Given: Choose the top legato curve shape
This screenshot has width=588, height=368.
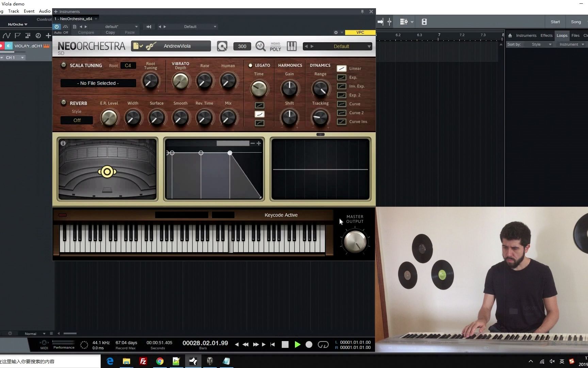Looking at the screenshot, I should click(259, 105).
